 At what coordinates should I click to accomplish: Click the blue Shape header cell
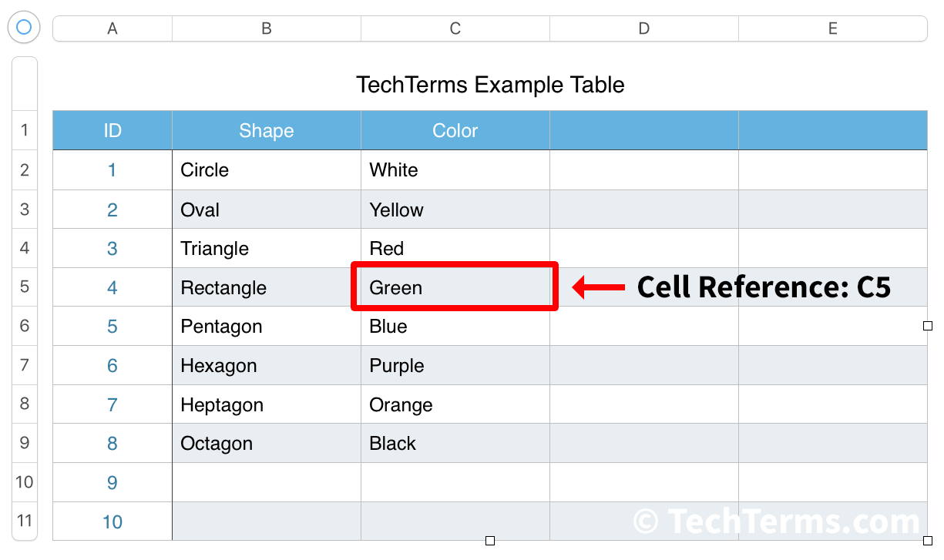pyautogui.click(x=266, y=130)
